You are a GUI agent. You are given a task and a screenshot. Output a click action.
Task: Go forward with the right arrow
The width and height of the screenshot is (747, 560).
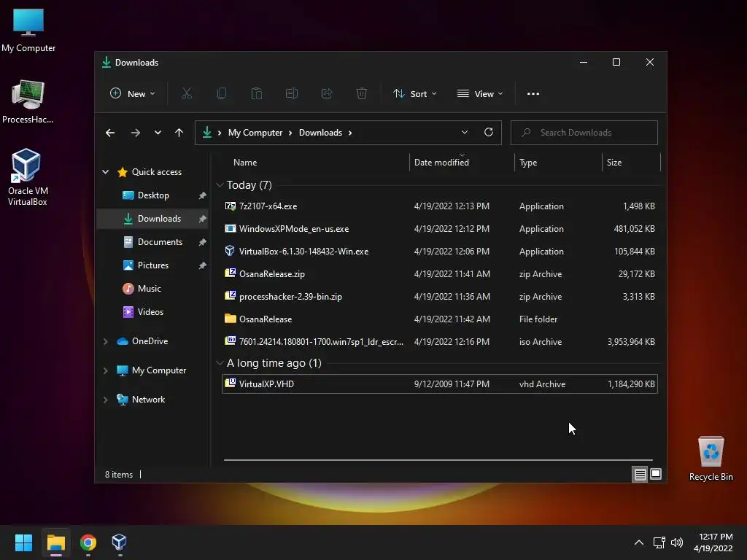[135, 133]
